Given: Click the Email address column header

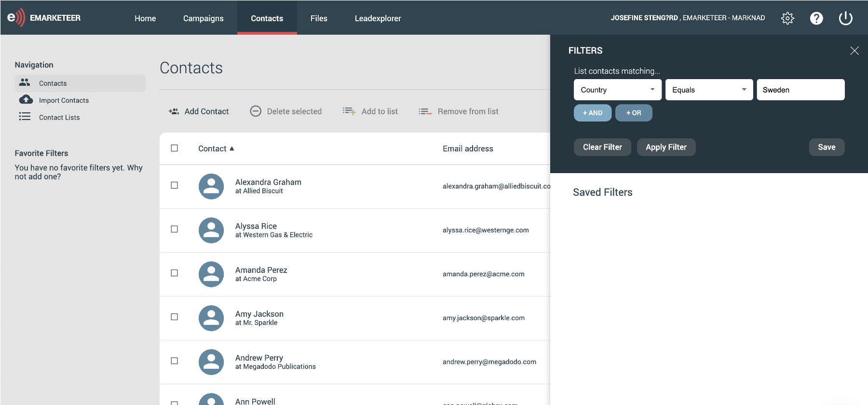Looking at the screenshot, I should point(468,148).
